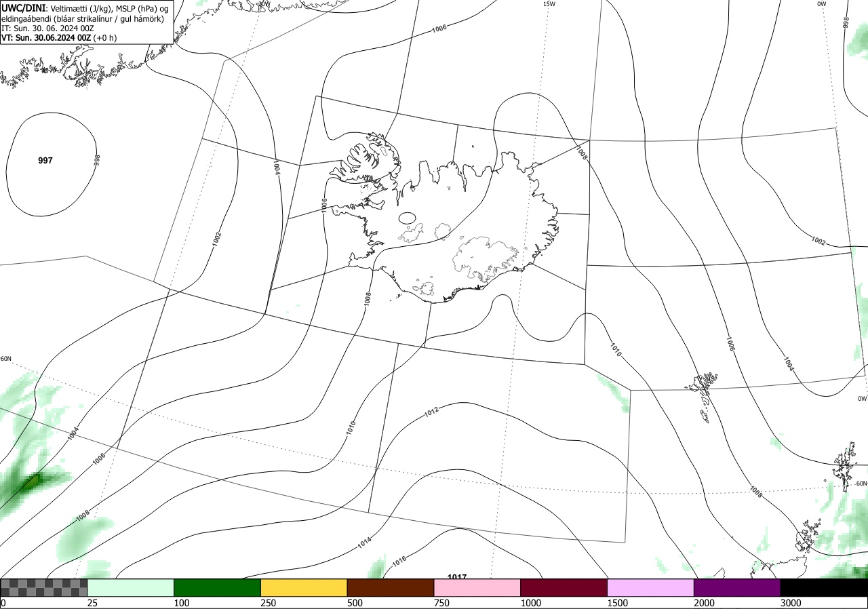Click the purple 2000–3000 legend swatch
This screenshot has width=868, height=609.
(737, 587)
